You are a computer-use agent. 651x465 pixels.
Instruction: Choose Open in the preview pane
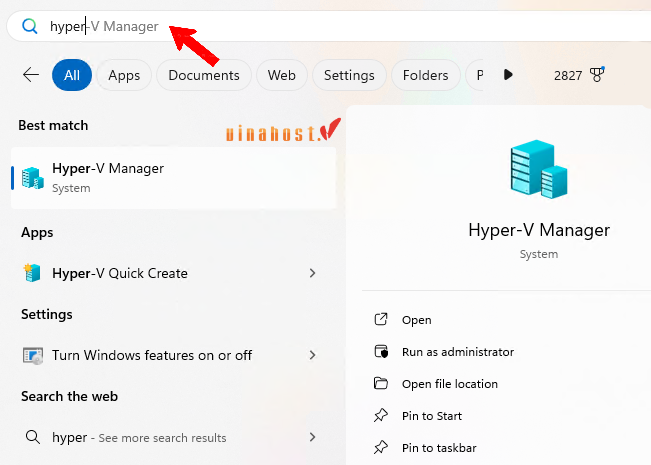click(416, 320)
